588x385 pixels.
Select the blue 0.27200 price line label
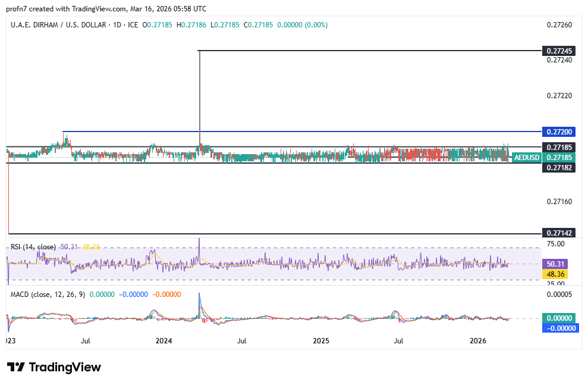(x=560, y=131)
